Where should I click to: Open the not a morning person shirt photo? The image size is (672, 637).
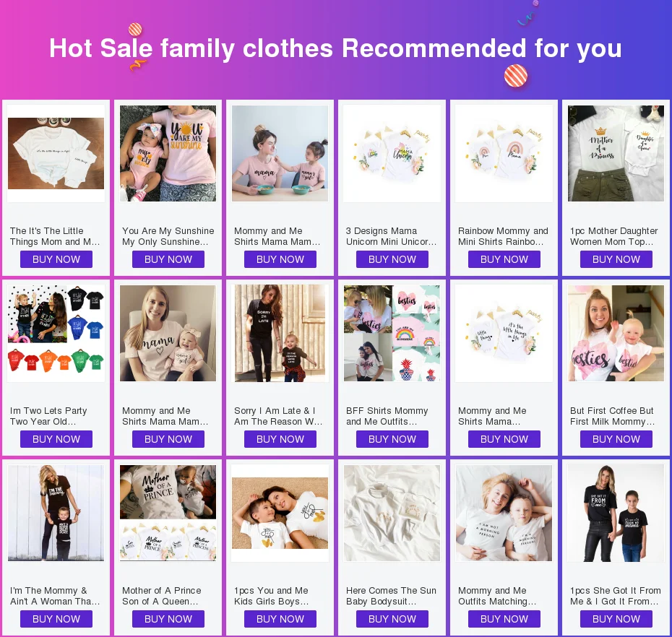[x=504, y=513]
